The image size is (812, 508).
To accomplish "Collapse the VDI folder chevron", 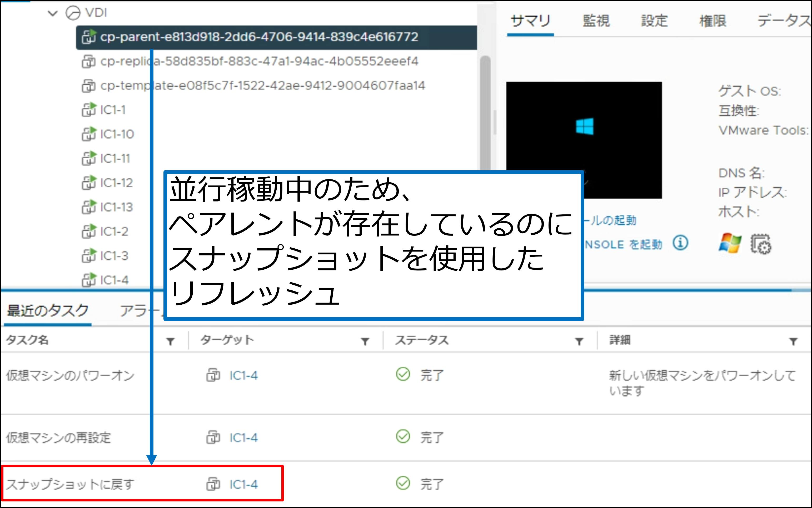I will pyautogui.click(x=52, y=13).
